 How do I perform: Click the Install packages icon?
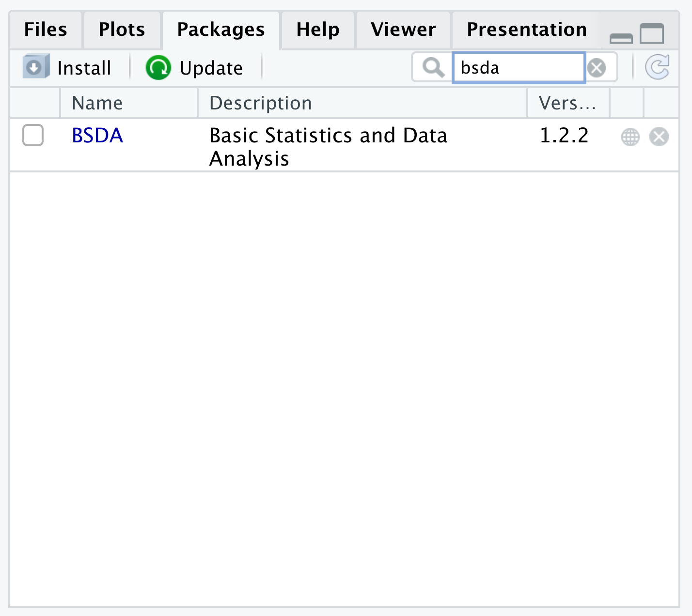36,67
